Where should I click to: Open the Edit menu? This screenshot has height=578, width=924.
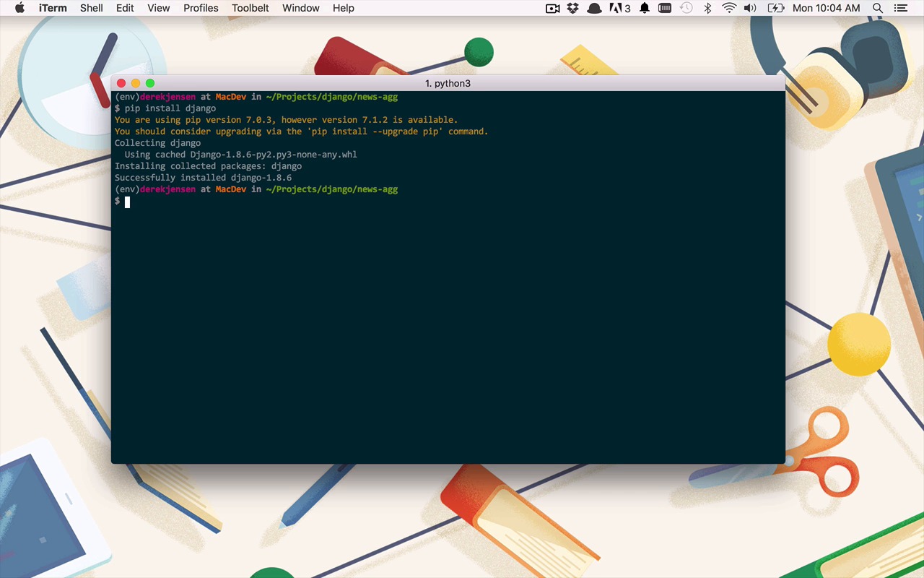[125, 8]
